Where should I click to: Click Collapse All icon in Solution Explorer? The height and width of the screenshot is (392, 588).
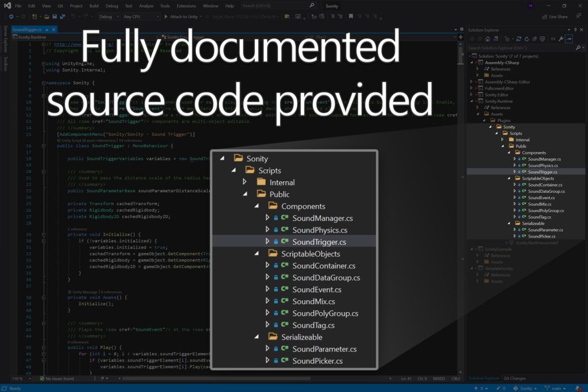[535, 39]
